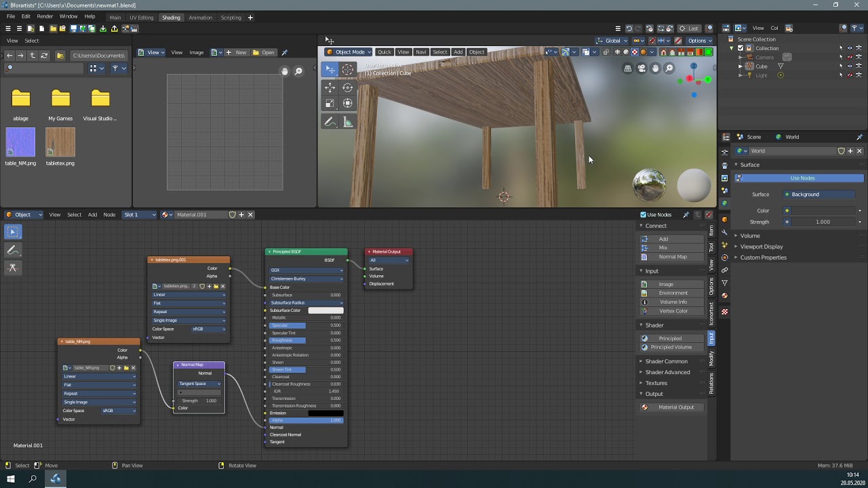Viewport: 868px width, 488px height.
Task: Click the viewport pan hand icon
Action: [656, 68]
